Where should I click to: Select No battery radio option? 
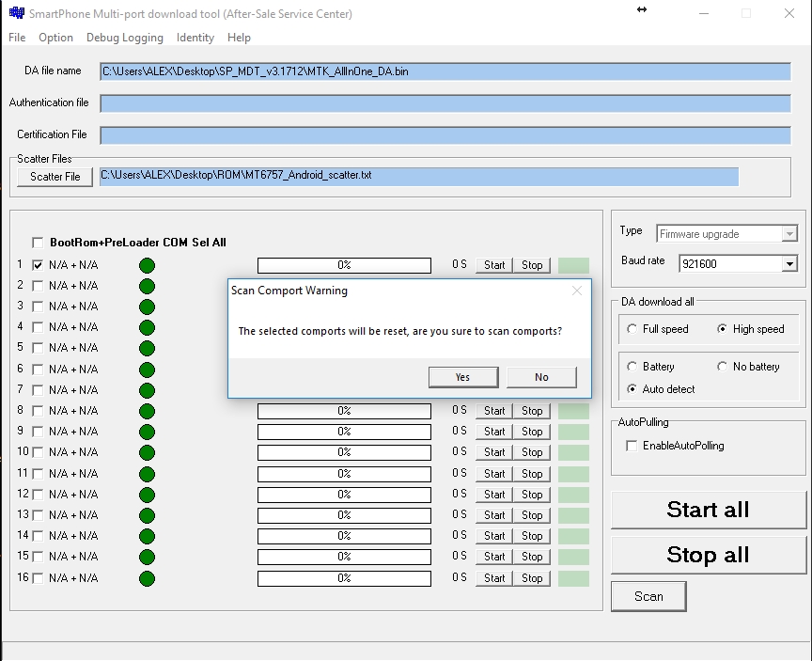tap(722, 367)
